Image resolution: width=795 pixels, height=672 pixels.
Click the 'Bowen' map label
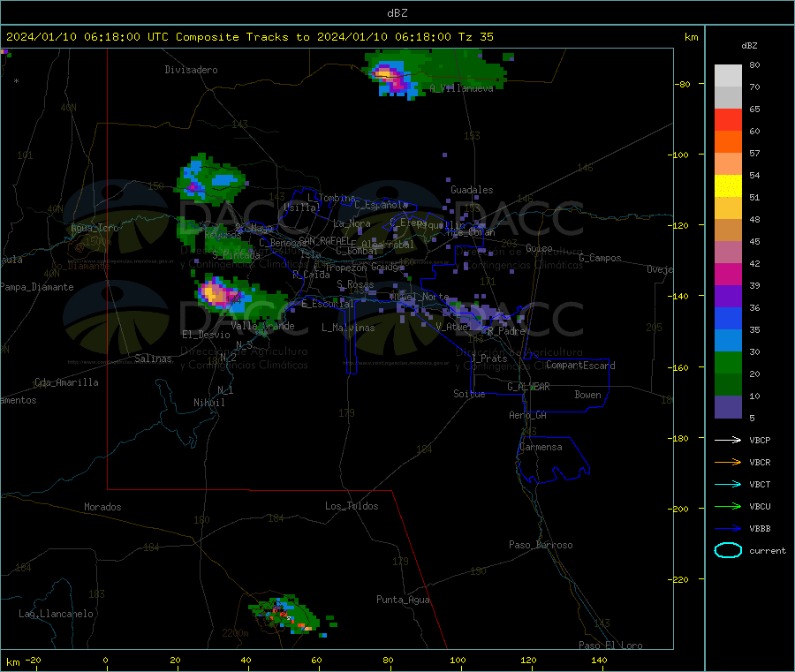click(587, 395)
